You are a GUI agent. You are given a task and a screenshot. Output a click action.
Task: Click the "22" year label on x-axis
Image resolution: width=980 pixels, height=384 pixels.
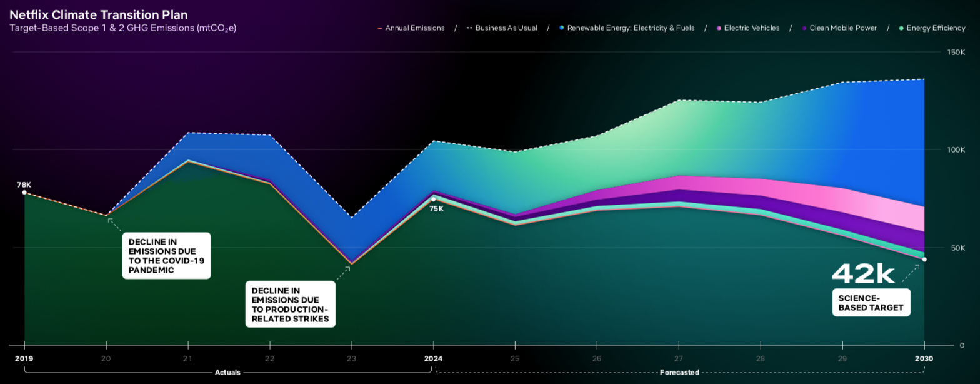pos(269,359)
